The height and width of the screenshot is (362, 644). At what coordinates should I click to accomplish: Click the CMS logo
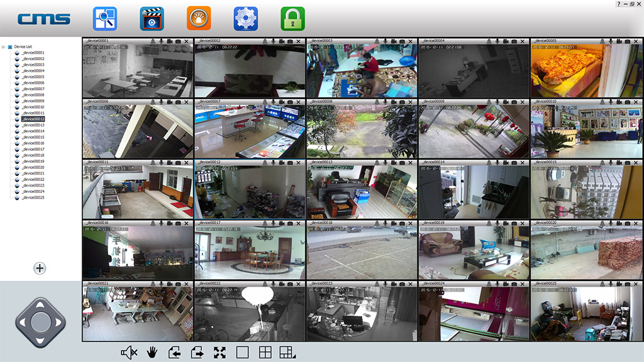coord(44,19)
